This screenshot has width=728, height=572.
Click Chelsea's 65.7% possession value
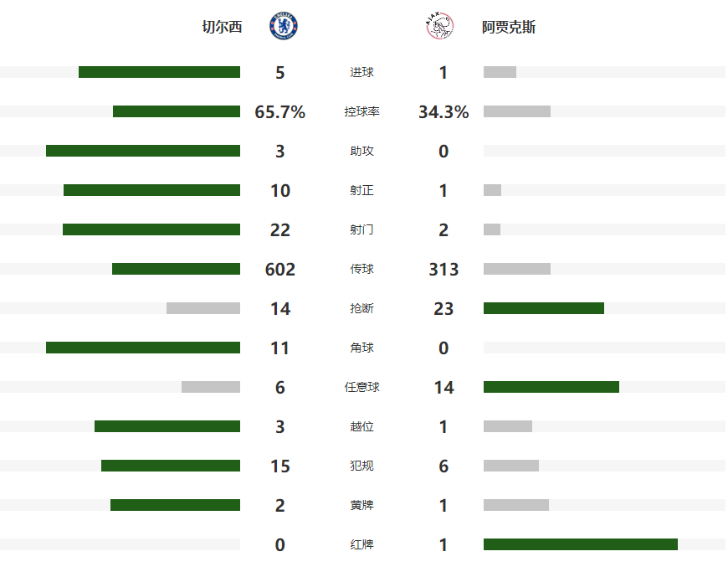pos(279,111)
